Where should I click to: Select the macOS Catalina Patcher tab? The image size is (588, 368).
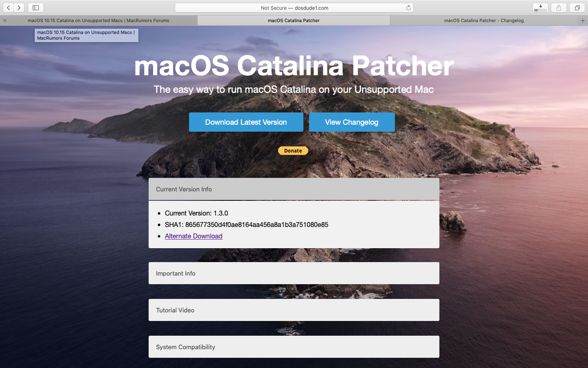(x=294, y=20)
